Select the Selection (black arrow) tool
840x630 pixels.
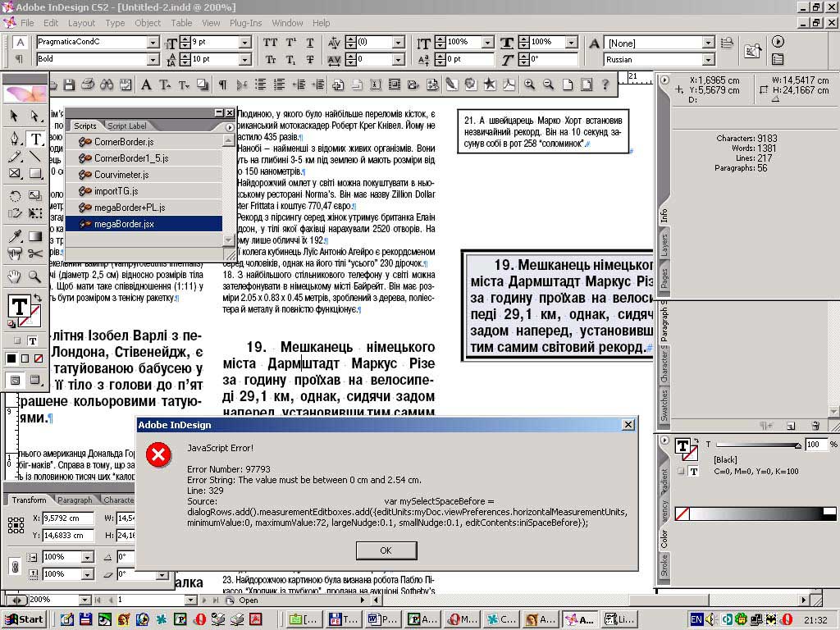point(15,116)
